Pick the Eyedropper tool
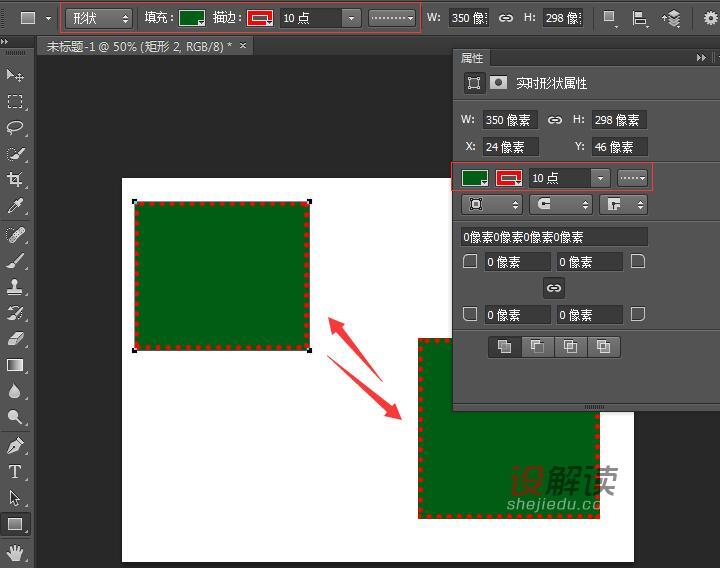The width and height of the screenshot is (720, 568). [x=15, y=207]
